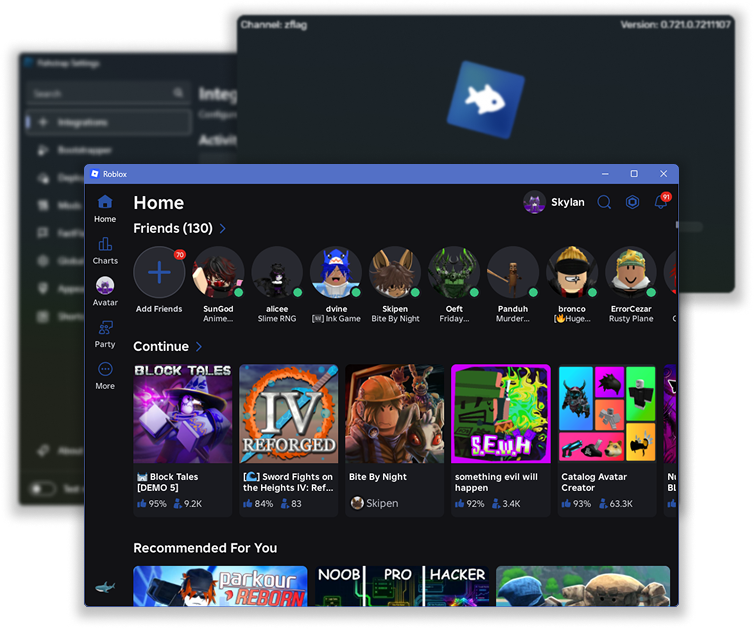Open the Bite By Night thumbnail

click(x=395, y=414)
